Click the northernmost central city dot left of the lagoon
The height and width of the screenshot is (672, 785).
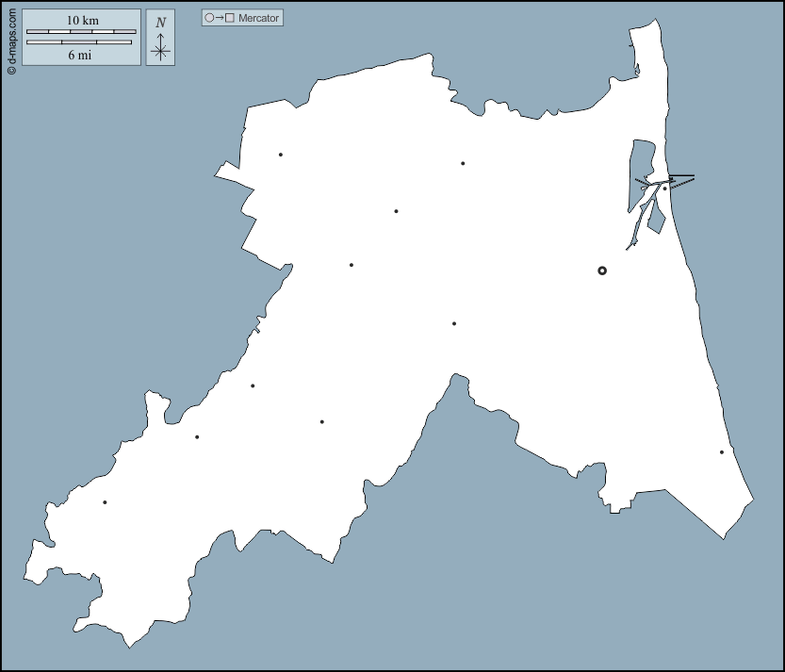463,163
